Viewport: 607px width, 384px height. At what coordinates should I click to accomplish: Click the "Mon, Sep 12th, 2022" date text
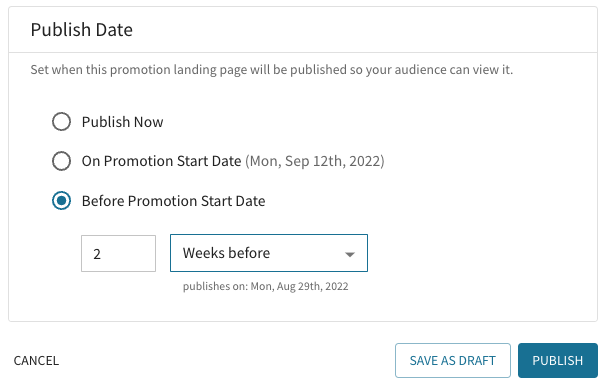coord(315,161)
